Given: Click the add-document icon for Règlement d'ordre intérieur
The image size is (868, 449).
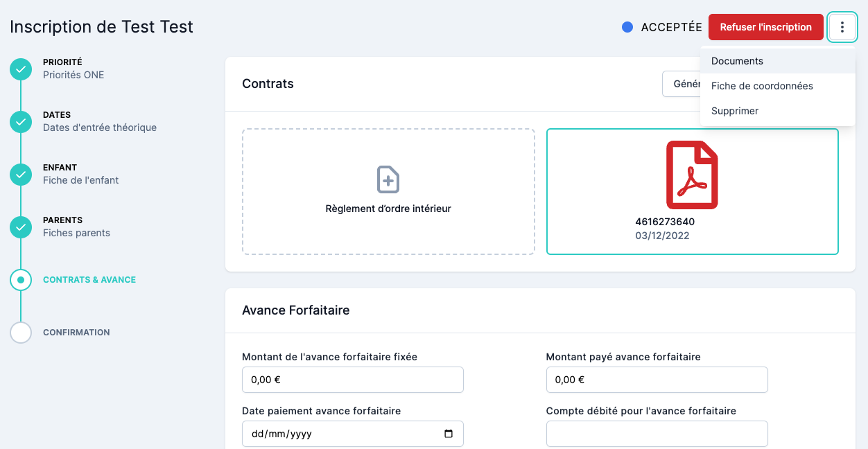Looking at the screenshot, I should coord(388,179).
